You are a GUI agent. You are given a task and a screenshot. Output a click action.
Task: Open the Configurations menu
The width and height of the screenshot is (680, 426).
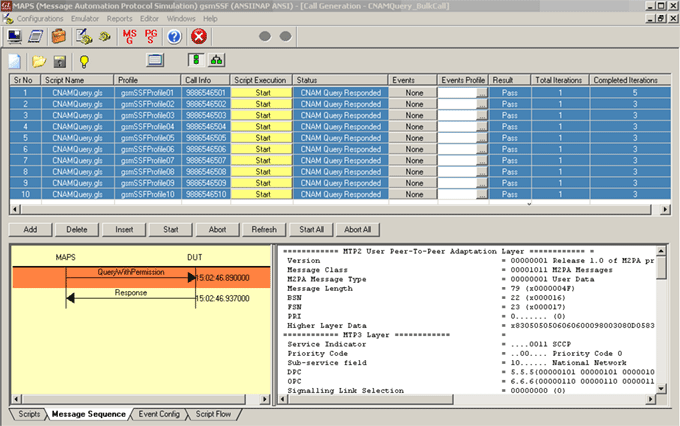tap(40, 18)
